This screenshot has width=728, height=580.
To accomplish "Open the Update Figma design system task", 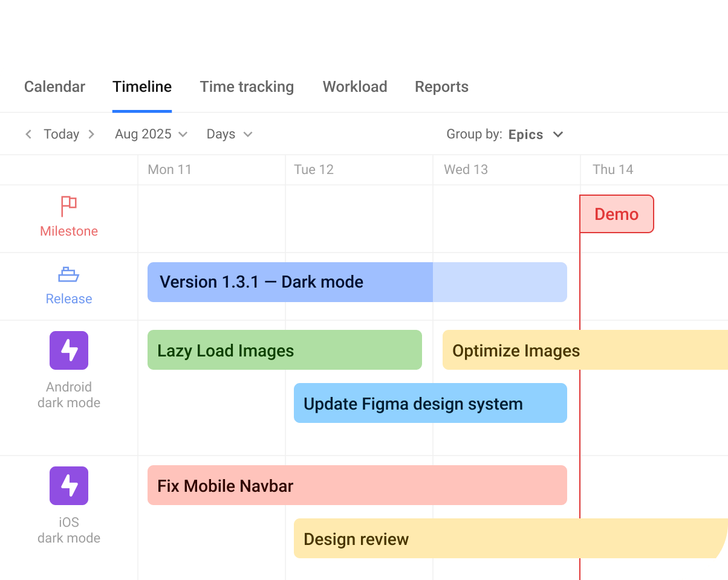I will [430, 403].
